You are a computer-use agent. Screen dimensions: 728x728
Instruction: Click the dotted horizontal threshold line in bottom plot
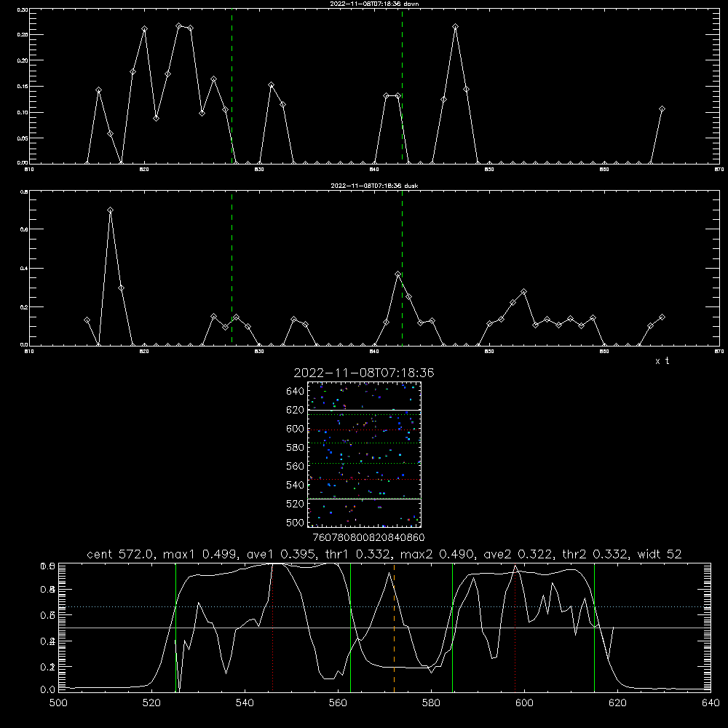click(384, 607)
